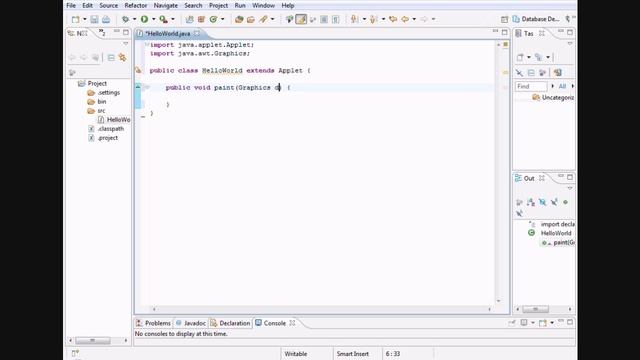This screenshot has height=360, width=640.
Task: Click the Save toolbar icon
Action: [94, 19]
